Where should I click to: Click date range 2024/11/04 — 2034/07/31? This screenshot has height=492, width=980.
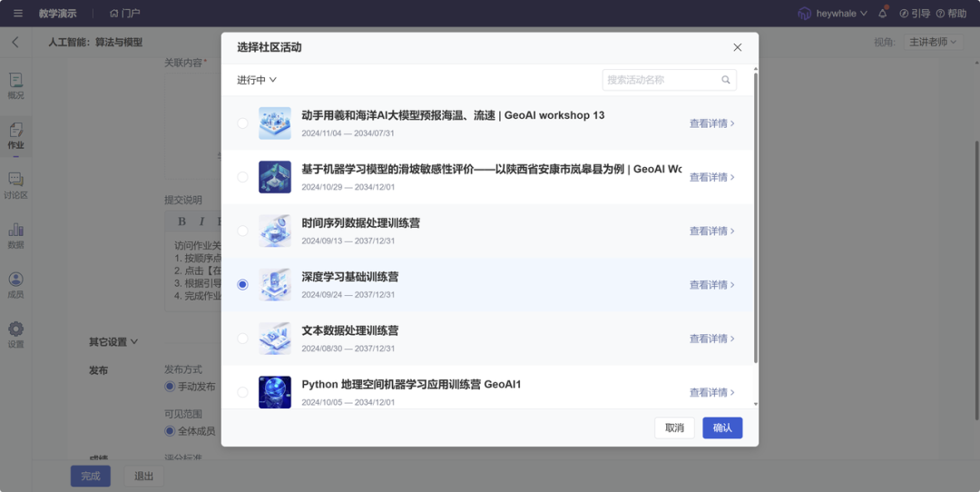click(348, 133)
